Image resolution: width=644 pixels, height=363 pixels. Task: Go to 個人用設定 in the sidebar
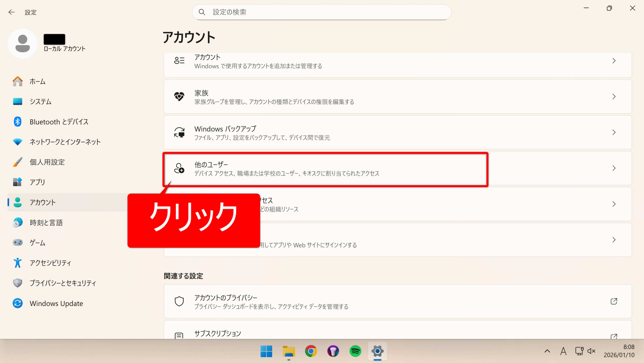[47, 162]
